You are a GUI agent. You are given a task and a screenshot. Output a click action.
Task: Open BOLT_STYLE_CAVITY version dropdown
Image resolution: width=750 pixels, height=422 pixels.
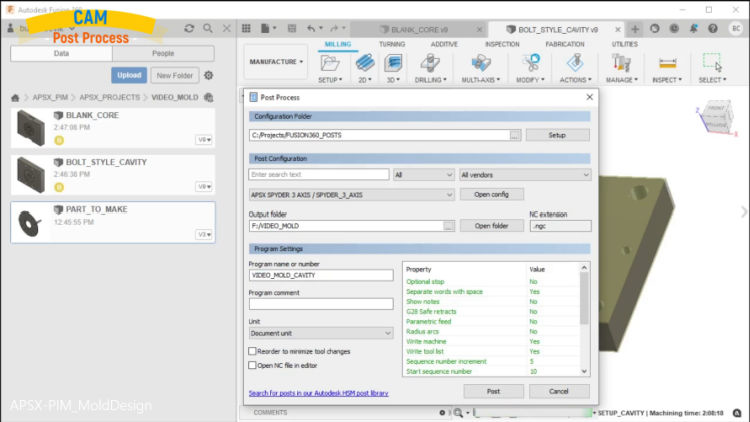click(x=204, y=187)
